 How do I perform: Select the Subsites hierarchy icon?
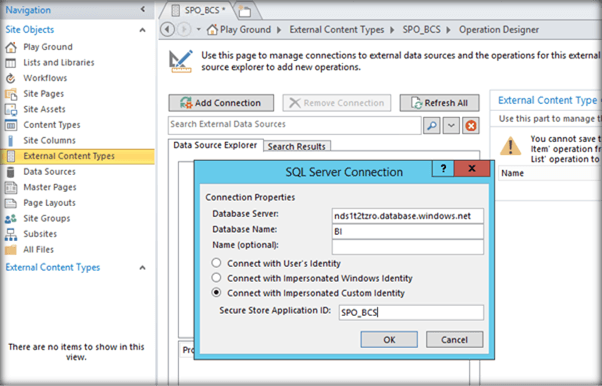[x=11, y=234]
